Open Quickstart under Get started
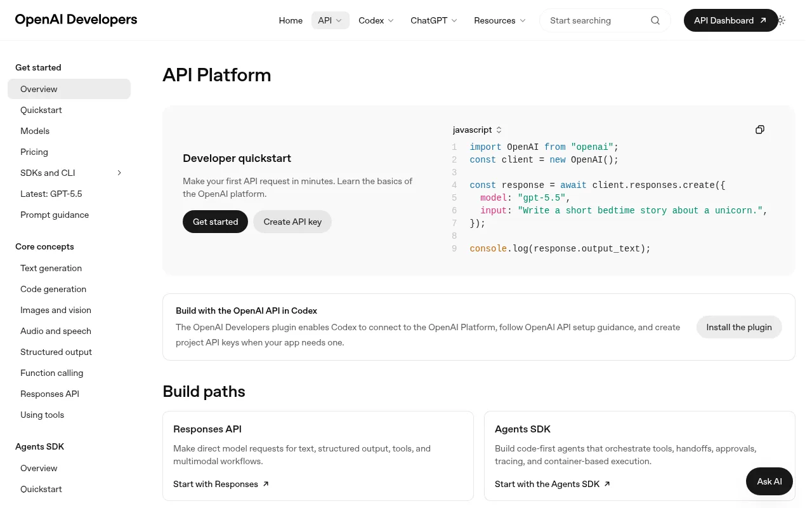Image resolution: width=812 pixels, height=508 pixels. [x=69, y=110]
